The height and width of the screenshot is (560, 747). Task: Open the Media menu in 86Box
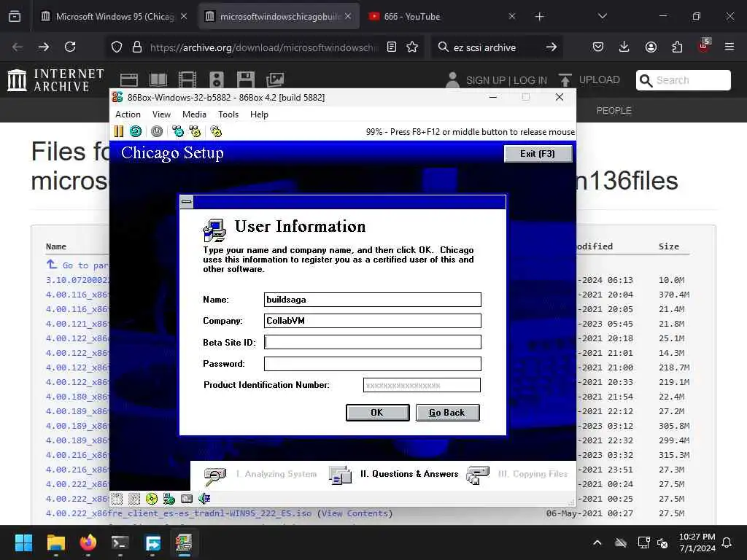pyautogui.click(x=194, y=114)
